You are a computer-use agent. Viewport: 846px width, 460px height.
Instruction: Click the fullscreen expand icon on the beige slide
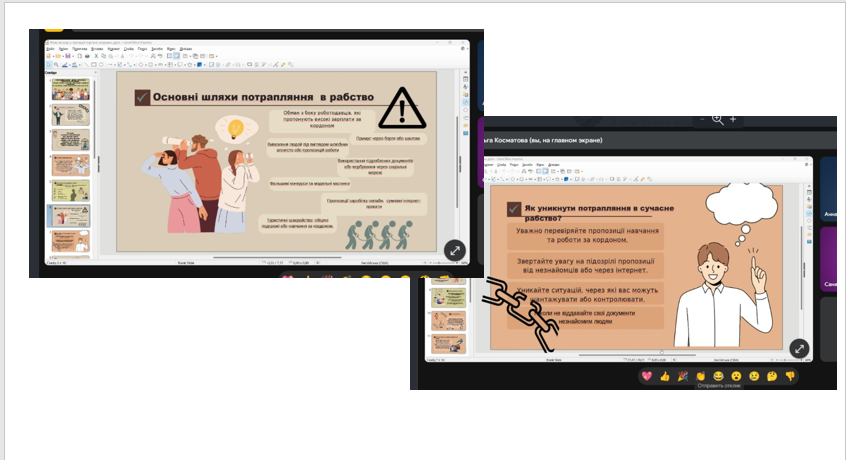click(x=454, y=252)
